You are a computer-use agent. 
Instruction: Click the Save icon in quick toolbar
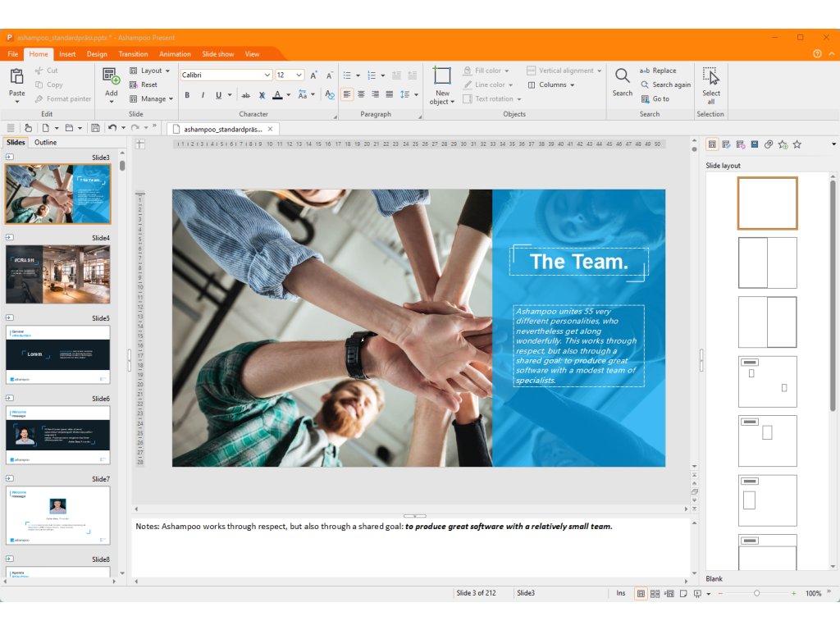coord(95,128)
